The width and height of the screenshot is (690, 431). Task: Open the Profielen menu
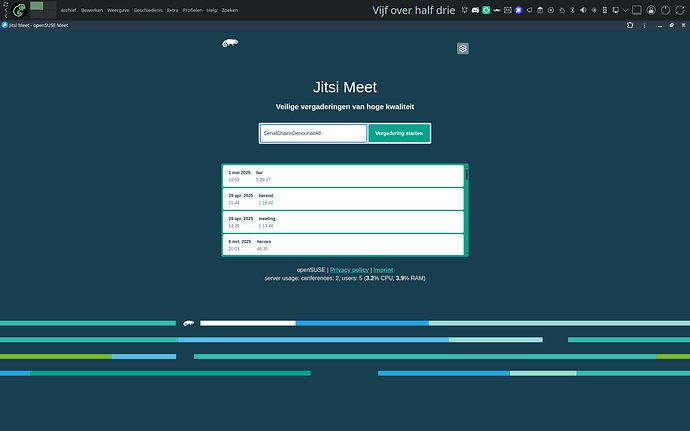[193, 10]
